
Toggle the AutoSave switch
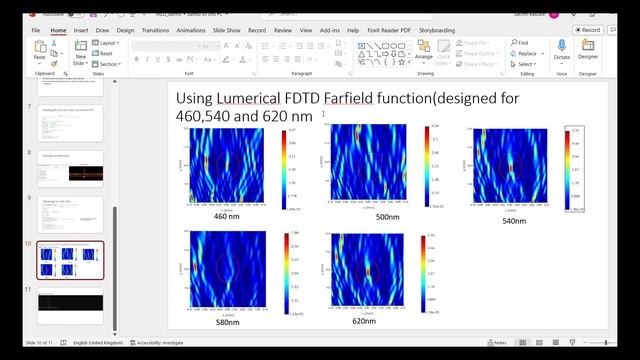tap(76, 14)
